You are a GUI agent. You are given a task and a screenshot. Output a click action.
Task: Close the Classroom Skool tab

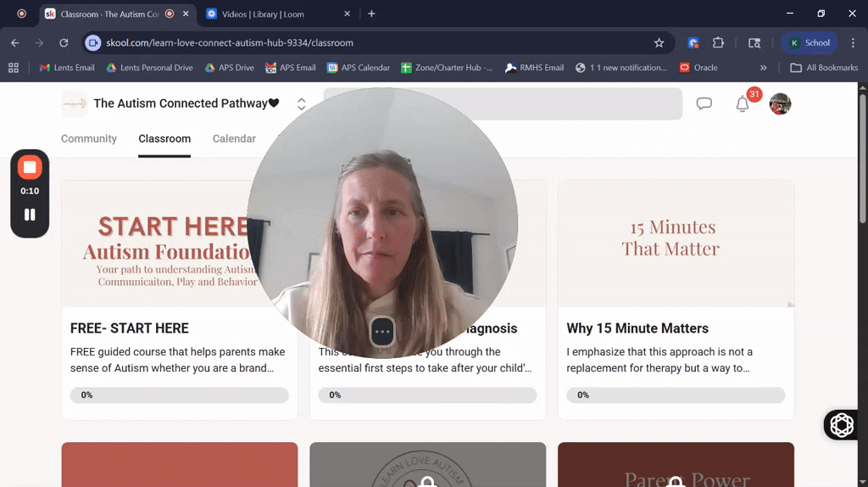point(186,14)
